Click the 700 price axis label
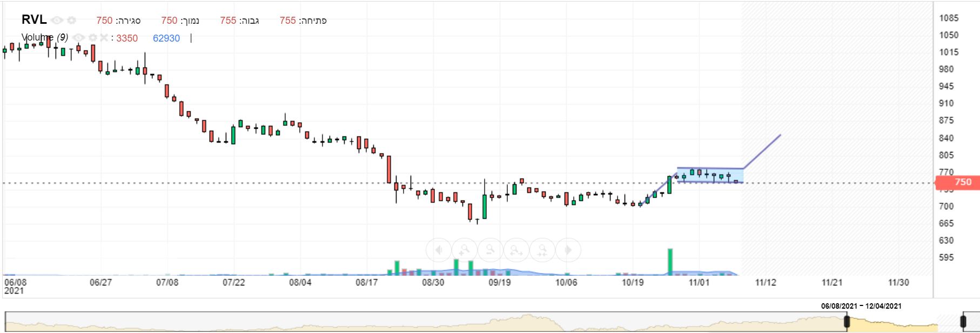980x333 pixels. (946, 207)
